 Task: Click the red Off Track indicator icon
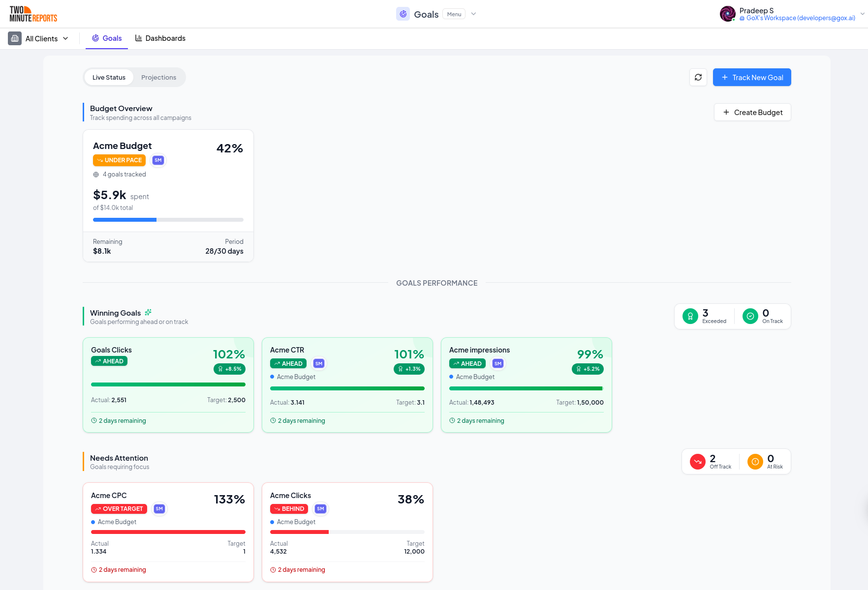(697, 461)
